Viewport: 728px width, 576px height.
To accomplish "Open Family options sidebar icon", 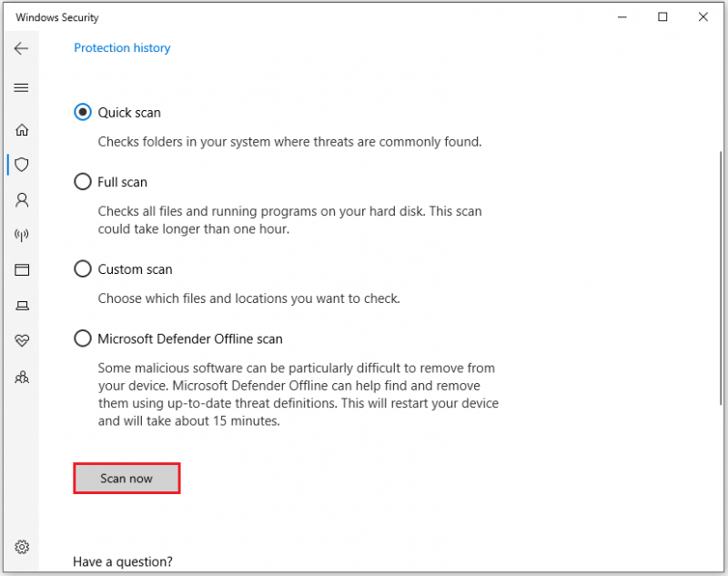I will [x=22, y=377].
